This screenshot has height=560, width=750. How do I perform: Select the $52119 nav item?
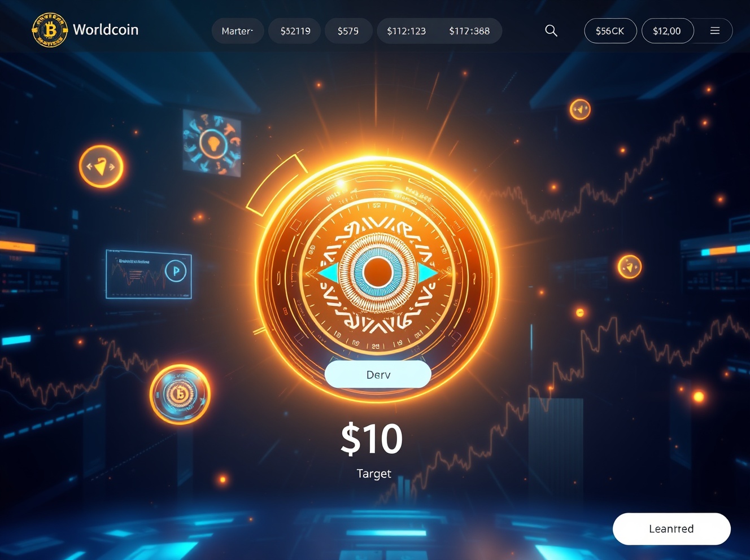click(x=295, y=31)
